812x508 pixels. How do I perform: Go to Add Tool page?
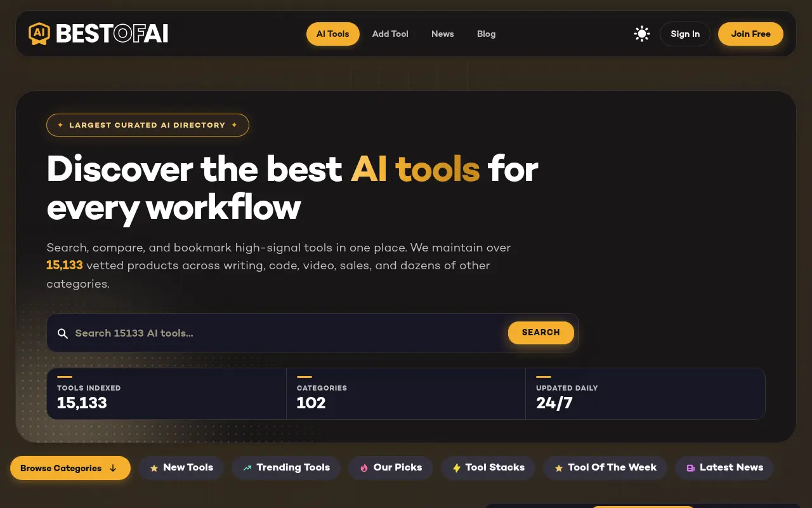390,34
